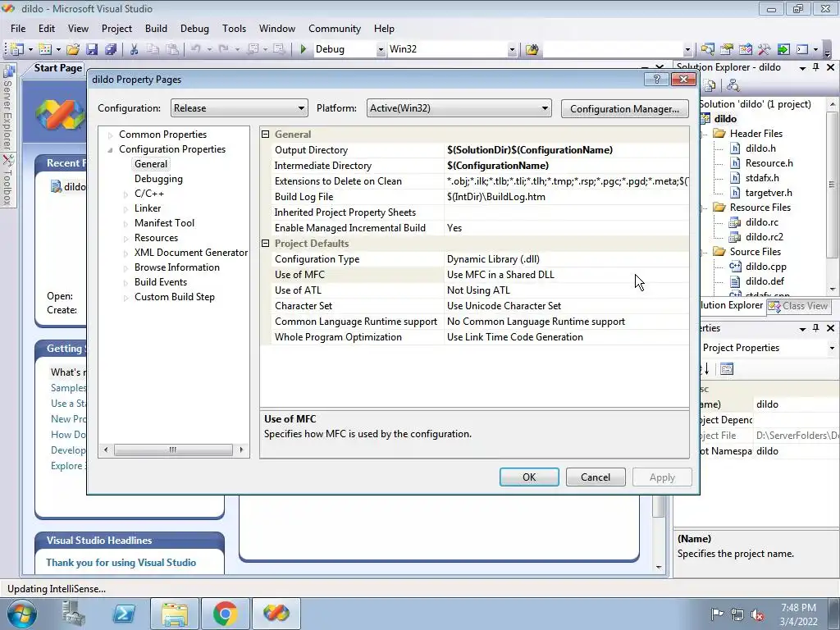This screenshot has height=630, width=840.
Task: Click the New Project toolbar icon
Action: [16, 49]
